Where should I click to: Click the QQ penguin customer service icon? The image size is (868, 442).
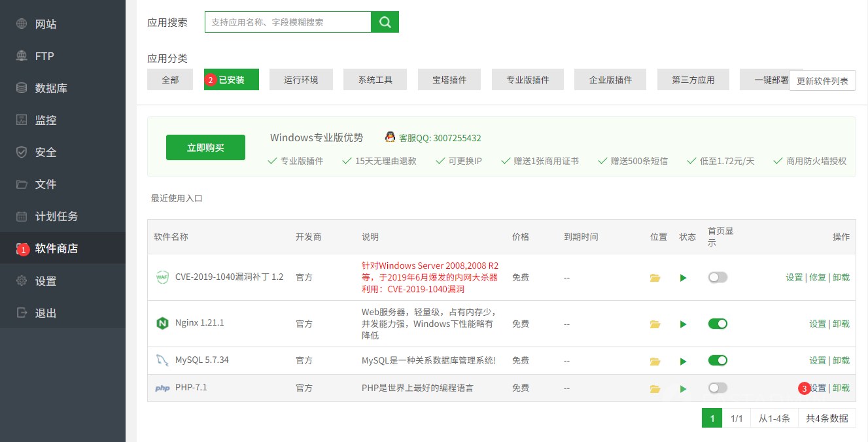click(x=390, y=137)
